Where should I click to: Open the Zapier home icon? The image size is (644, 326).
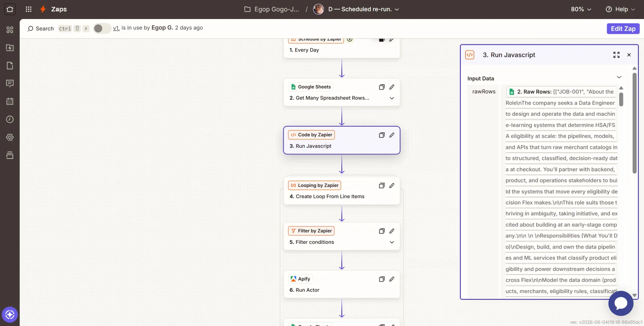click(10, 9)
